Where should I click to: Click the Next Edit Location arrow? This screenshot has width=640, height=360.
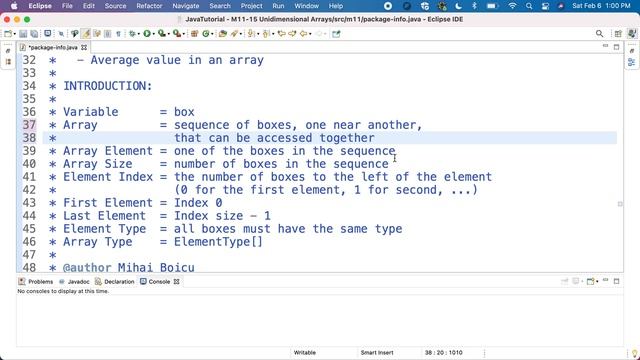292,34
